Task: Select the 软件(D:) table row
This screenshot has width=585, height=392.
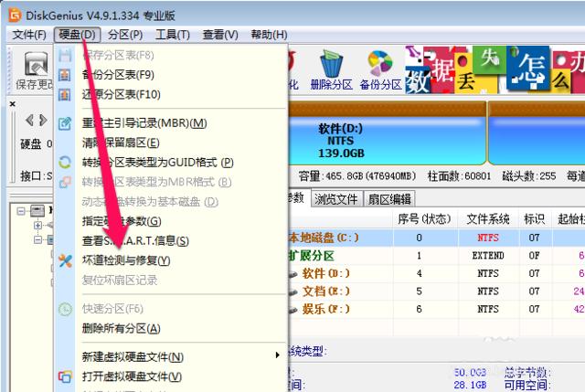Action: 437,273
